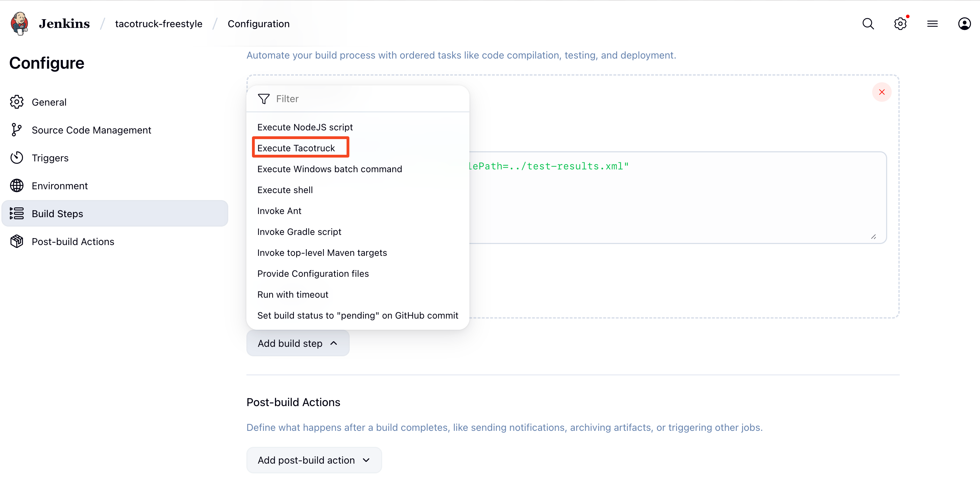Click the hamburger menu icon in header
The height and width of the screenshot is (488, 980).
pyautogui.click(x=932, y=24)
